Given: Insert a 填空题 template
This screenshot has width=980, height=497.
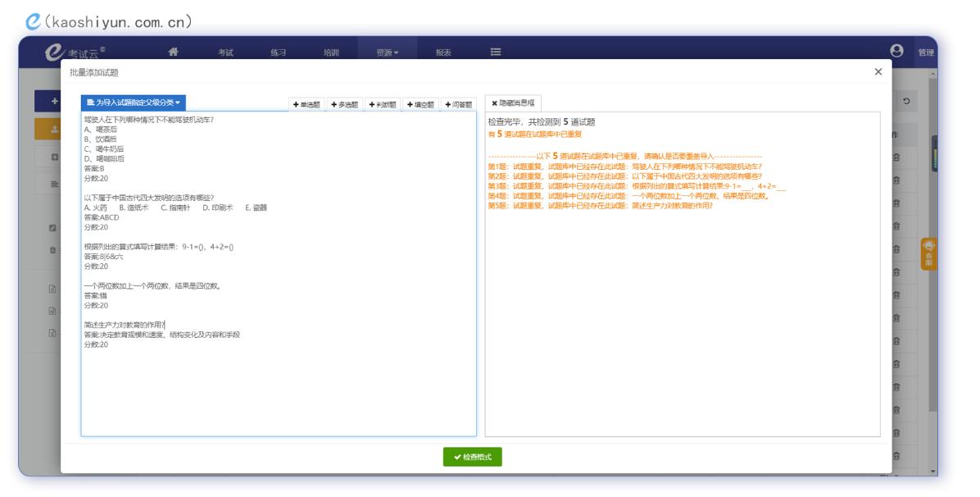Looking at the screenshot, I should pyautogui.click(x=420, y=104).
